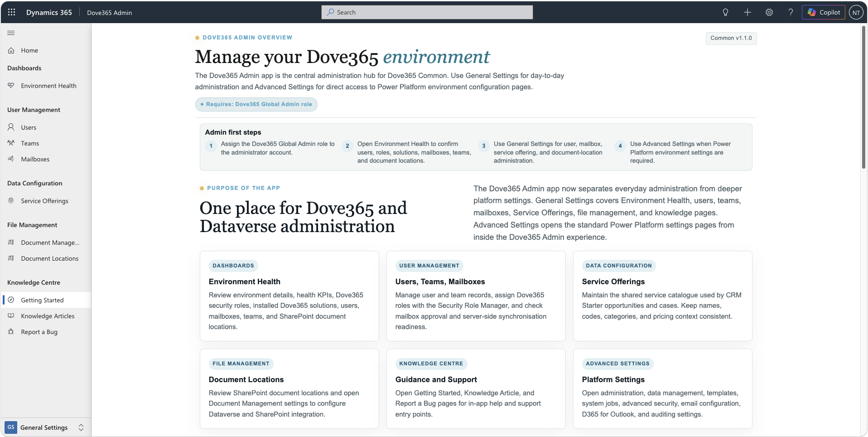The image size is (868, 437).
Task: Open the Users, Teams, Mailboxes card
Action: pyautogui.click(x=476, y=296)
